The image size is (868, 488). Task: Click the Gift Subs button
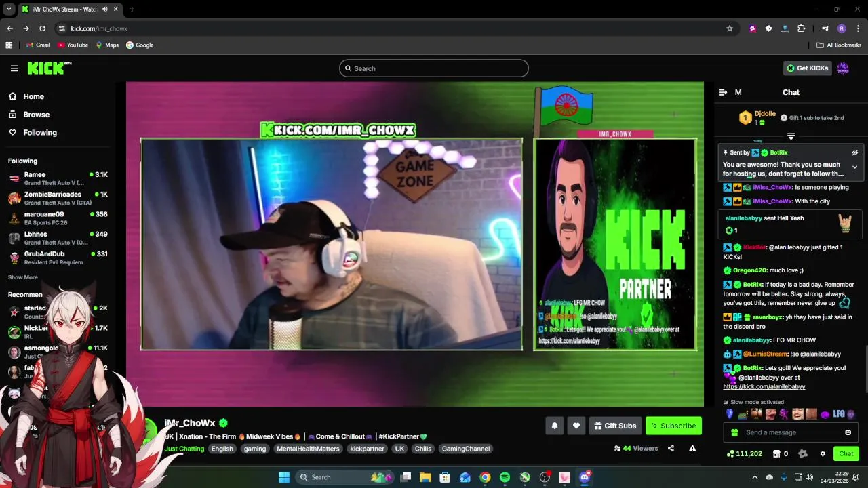(x=615, y=426)
